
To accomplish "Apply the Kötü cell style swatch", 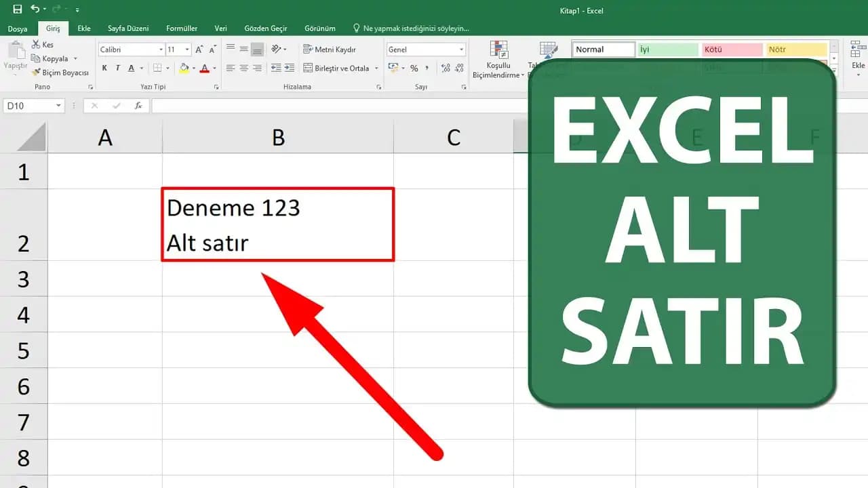I will [x=731, y=49].
